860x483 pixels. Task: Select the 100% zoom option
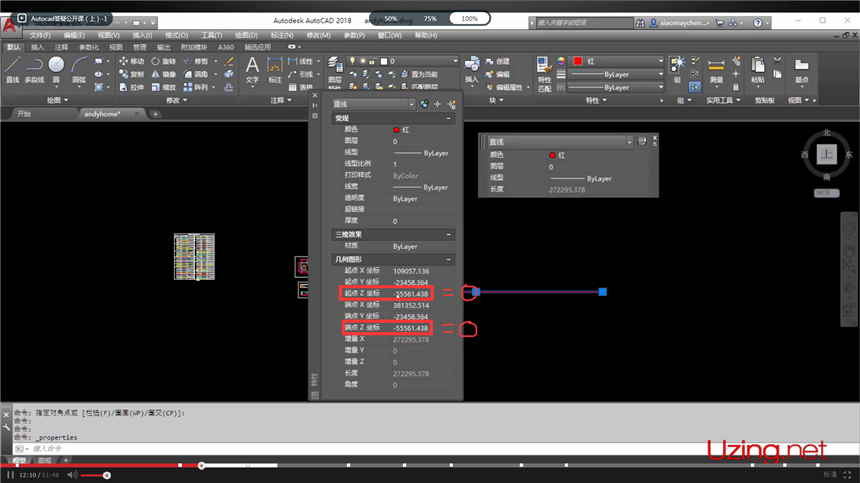coord(469,18)
